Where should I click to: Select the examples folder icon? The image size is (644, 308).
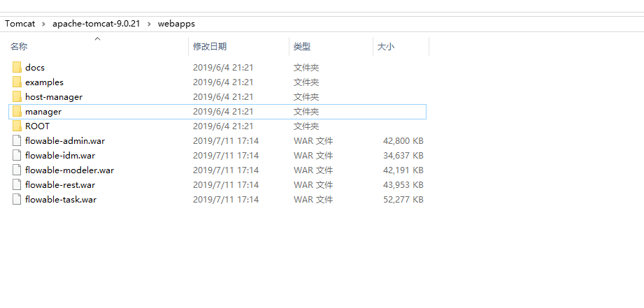coord(17,82)
